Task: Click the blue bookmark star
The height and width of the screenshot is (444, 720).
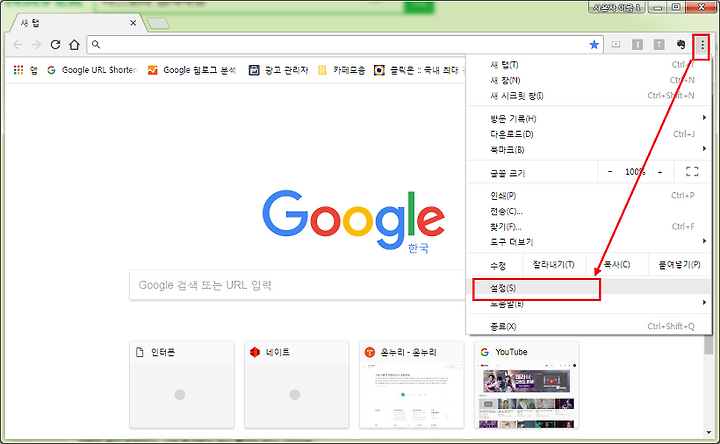Action: pos(594,45)
